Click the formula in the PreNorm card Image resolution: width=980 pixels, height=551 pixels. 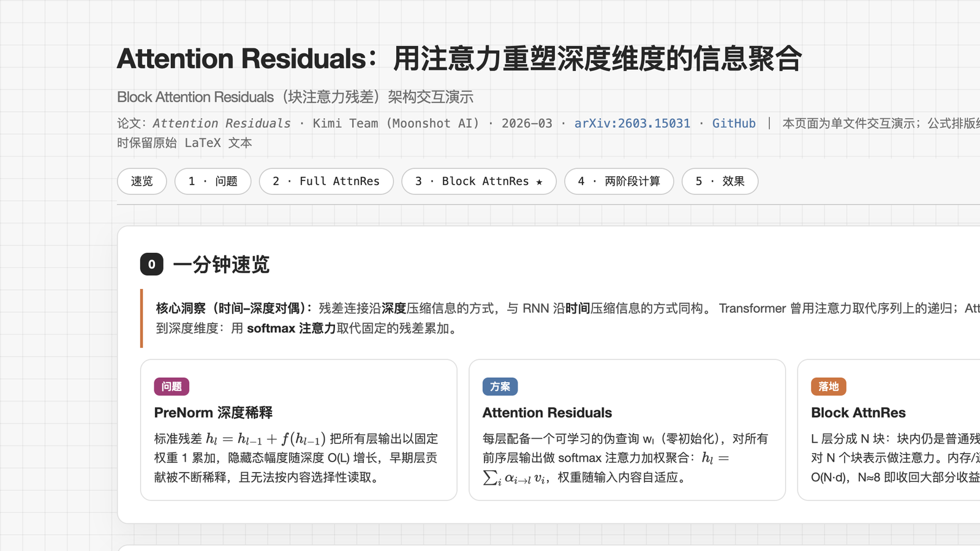coord(266,439)
